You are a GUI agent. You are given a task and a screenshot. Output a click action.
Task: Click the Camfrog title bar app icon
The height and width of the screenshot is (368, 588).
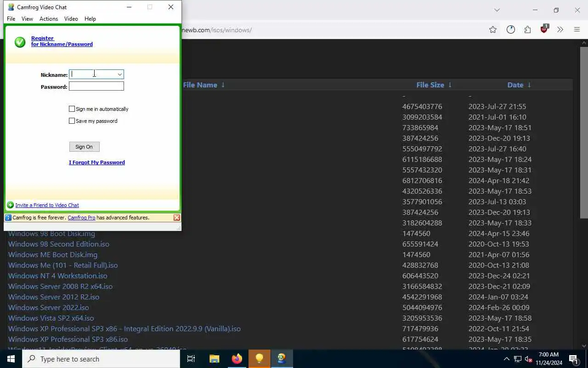[11, 7]
